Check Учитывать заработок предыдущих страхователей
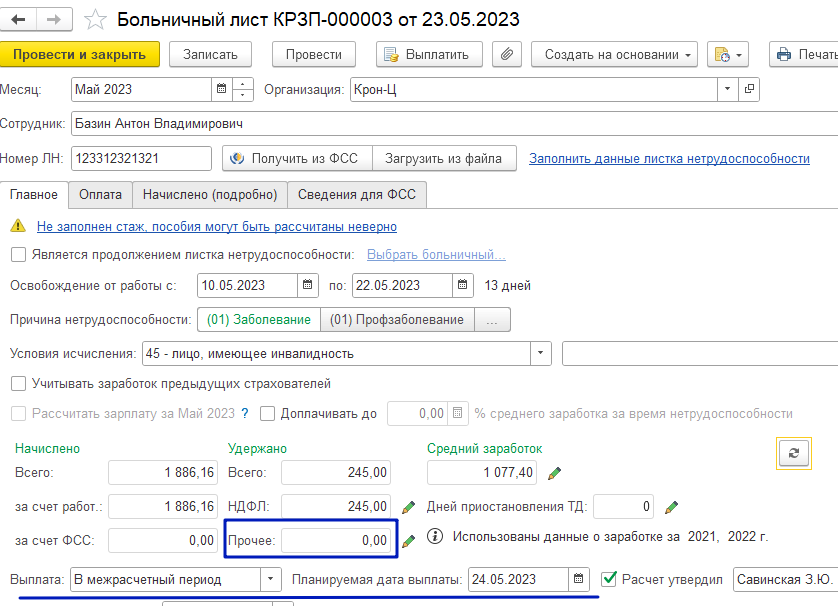This screenshot has width=838, height=606. pyautogui.click(x=18, y=383)
